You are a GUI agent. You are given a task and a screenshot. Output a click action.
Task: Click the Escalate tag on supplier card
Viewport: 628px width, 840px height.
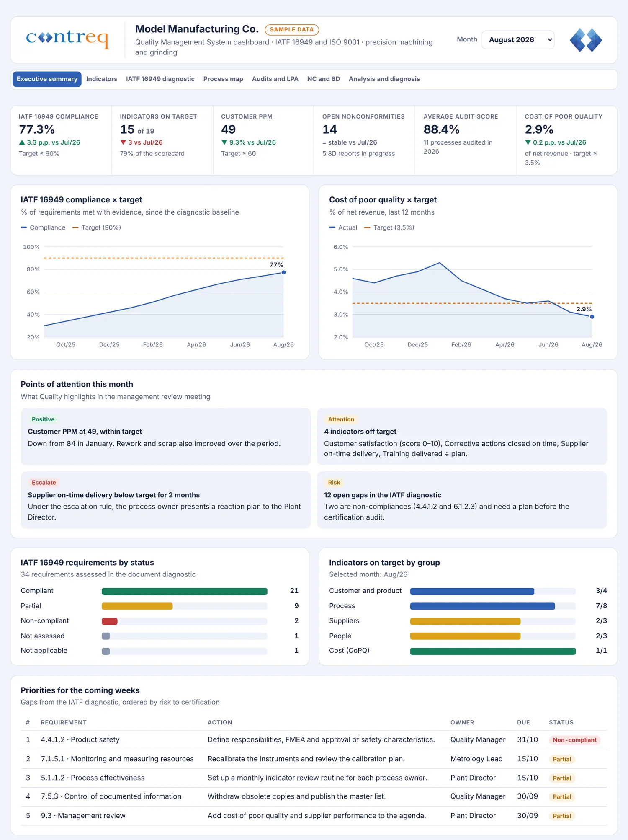[44, 482]
